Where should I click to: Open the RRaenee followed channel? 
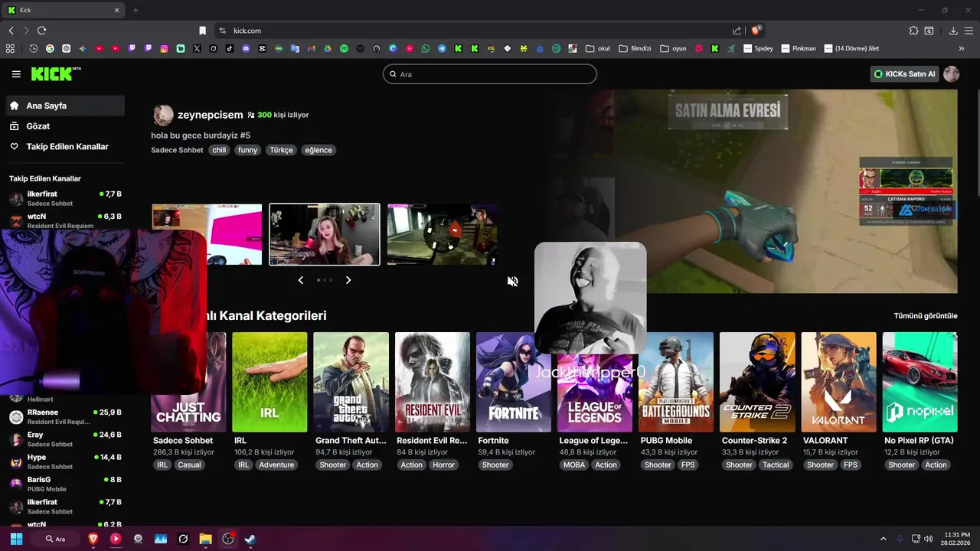click(65, 416)
